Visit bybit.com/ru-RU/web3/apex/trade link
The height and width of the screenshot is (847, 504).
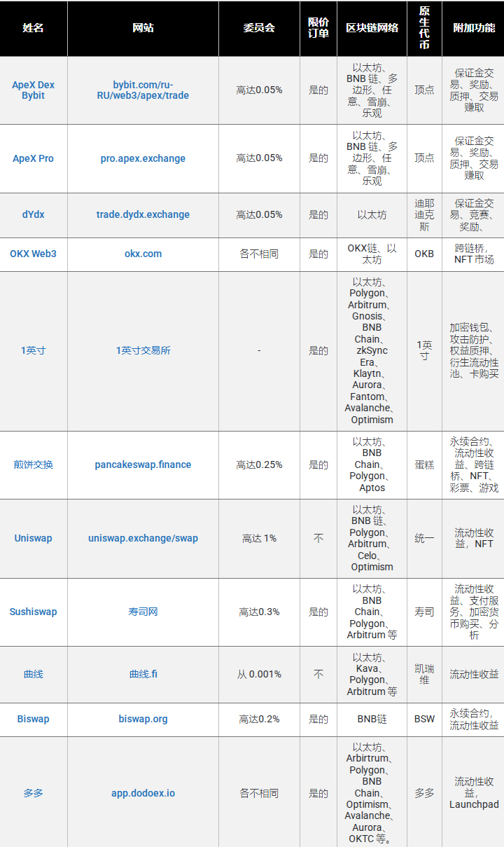[143, 90]
